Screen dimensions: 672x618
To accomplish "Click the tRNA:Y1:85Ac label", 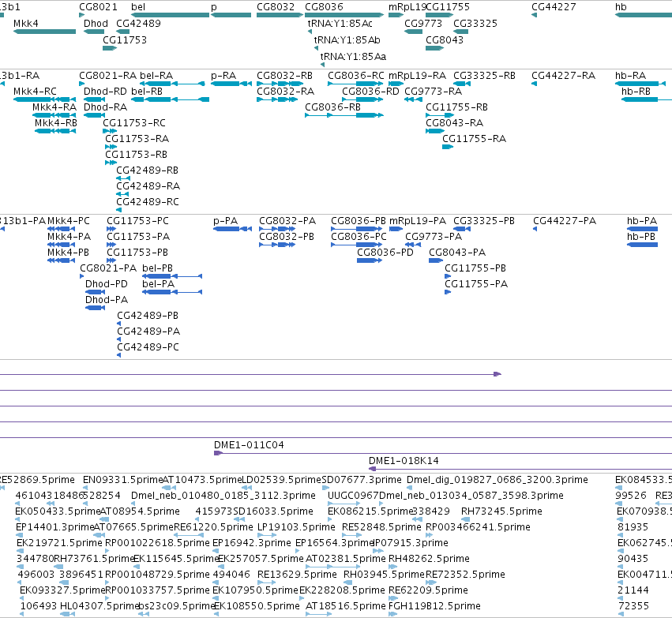I will [x=340, y=24].
